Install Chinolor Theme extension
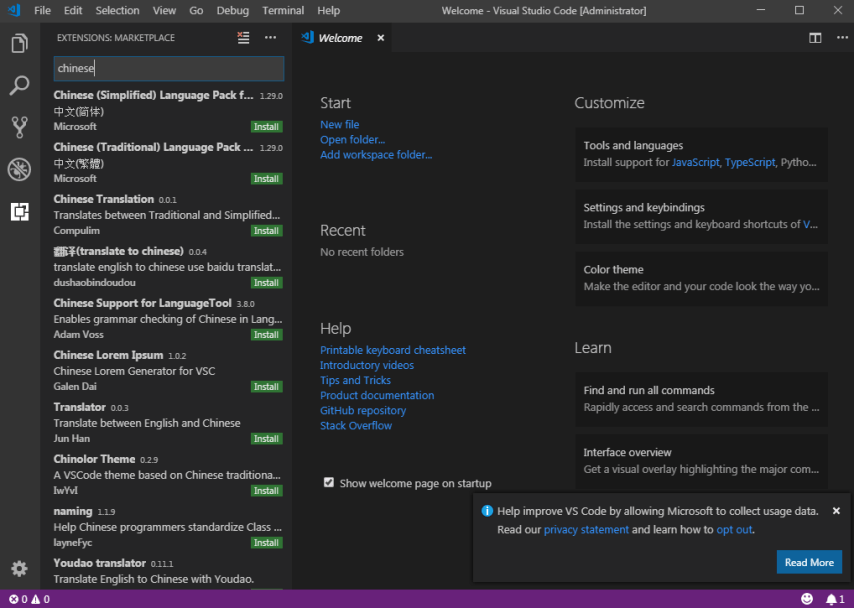 266,491
